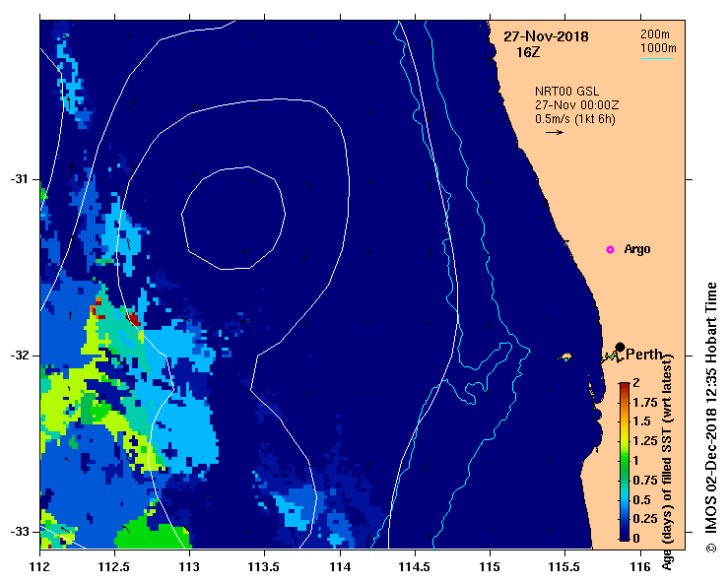Click the black Perth location dot
Screen dimensions: 728x583
[620, 348]
